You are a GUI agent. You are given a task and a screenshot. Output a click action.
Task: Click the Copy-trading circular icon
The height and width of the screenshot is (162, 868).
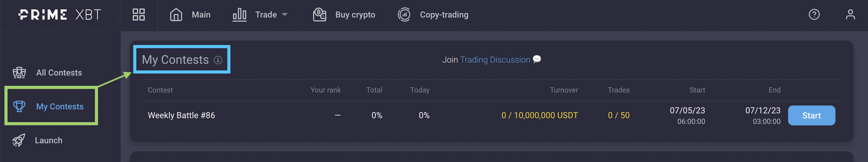click(404, 15)
